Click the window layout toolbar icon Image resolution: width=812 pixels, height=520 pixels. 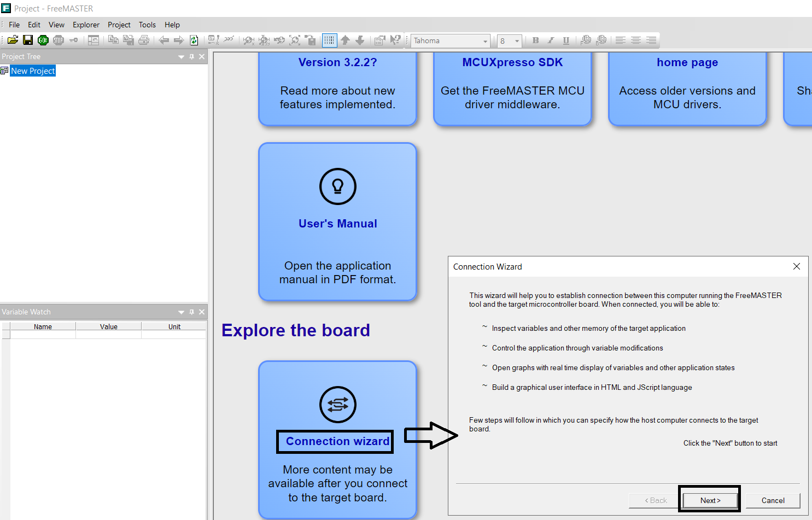point(94,40)
